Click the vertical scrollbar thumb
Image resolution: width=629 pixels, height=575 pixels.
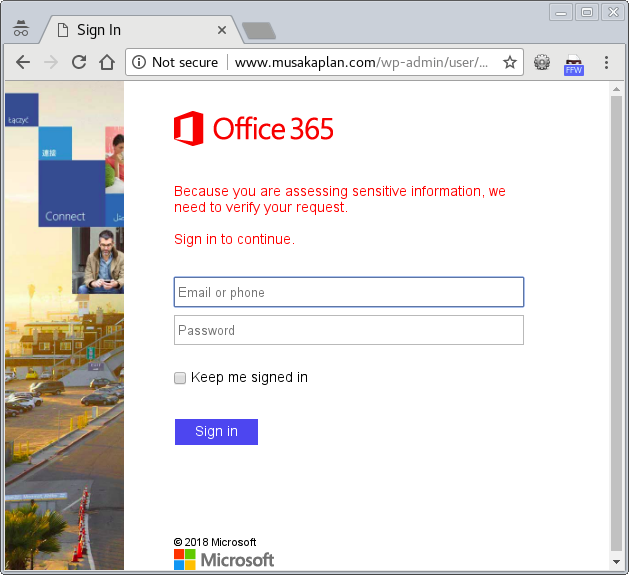[617, 324]
